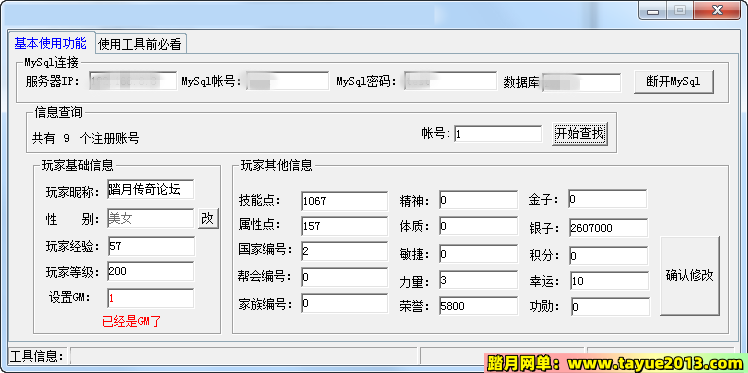Click the 玩家经验 field
Screen dimensions: 748x373
(151, 247)
